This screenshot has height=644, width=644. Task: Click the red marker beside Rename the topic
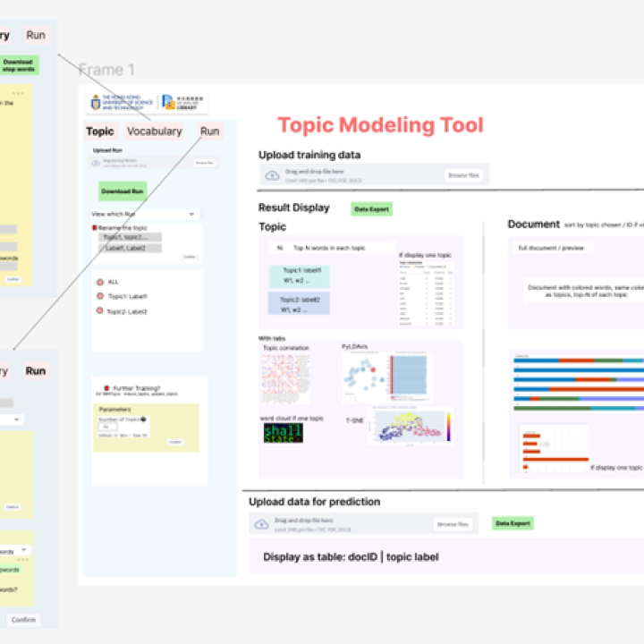coord(95,228)
